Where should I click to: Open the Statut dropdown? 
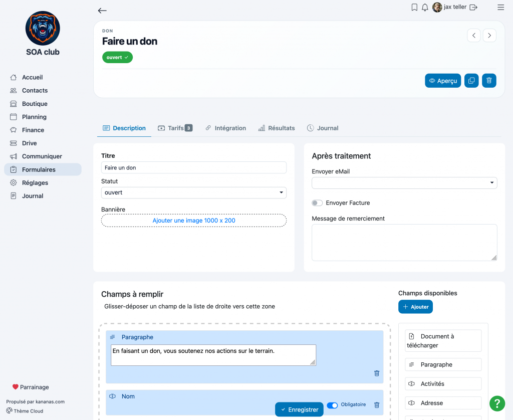194,192
